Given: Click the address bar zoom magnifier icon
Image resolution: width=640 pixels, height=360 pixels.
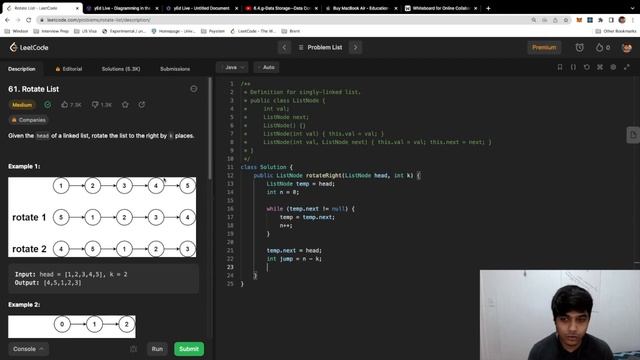Looking at the screenshot, I should click(x=533, y=20).
